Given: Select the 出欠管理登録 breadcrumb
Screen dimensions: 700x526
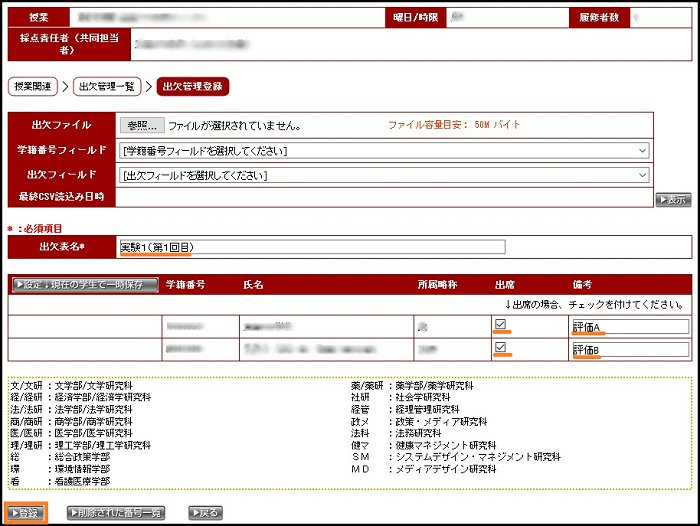Looking at the screenshot, I should tap(193, 87).
